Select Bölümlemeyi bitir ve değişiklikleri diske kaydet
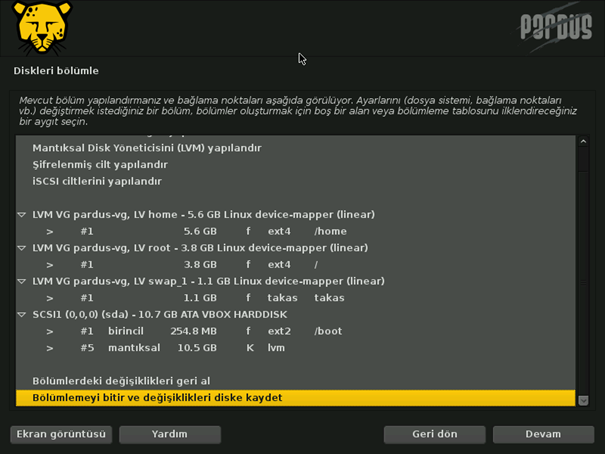Viewport: 605px width, 454px height. (157, 398)
